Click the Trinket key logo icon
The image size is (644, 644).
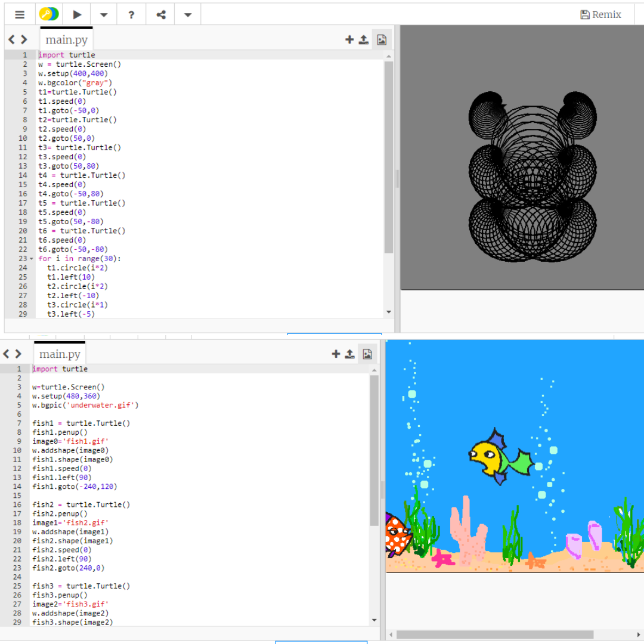pos(49,14)
